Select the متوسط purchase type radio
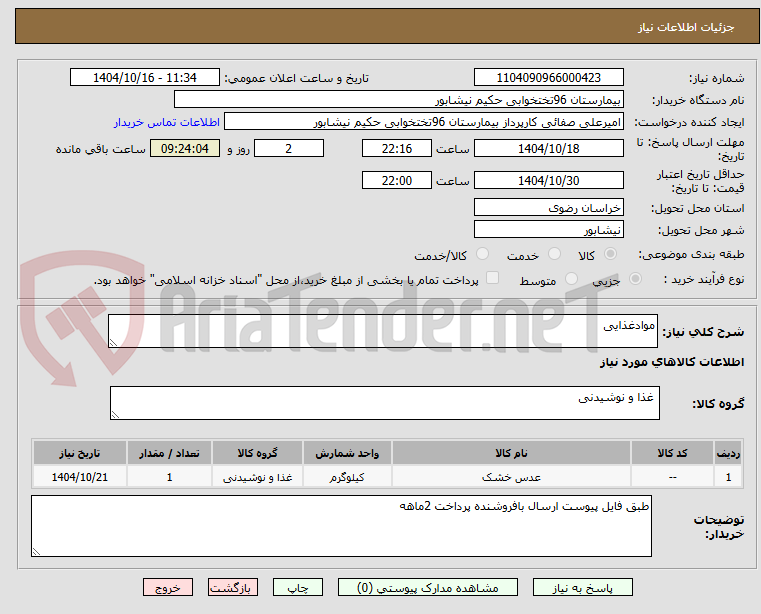The image size is (761, 614). 571,279
